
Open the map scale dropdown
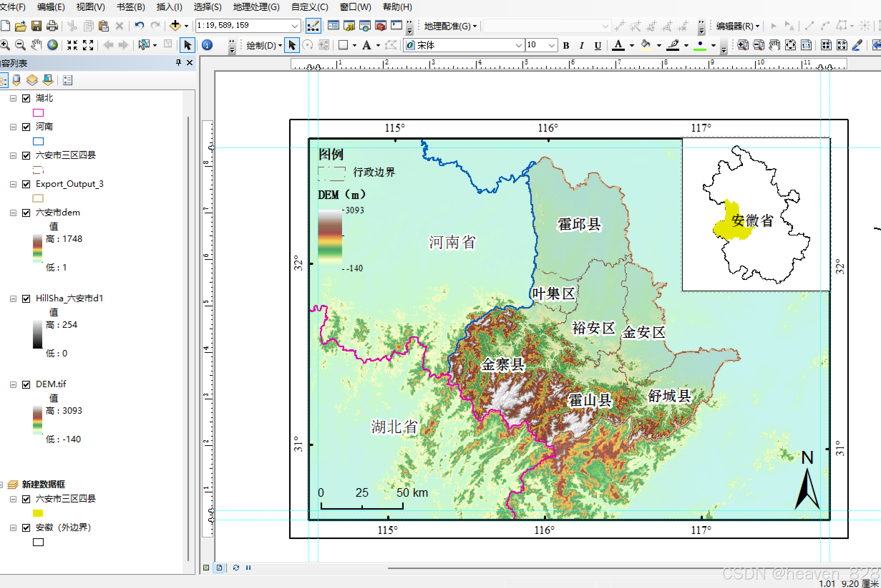tap(295, 26)
